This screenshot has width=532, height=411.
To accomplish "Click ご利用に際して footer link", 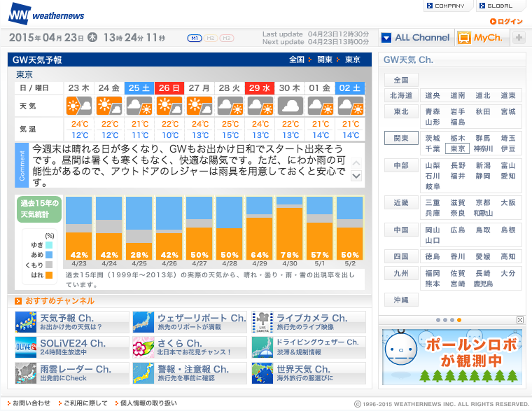I will [85, 403].
